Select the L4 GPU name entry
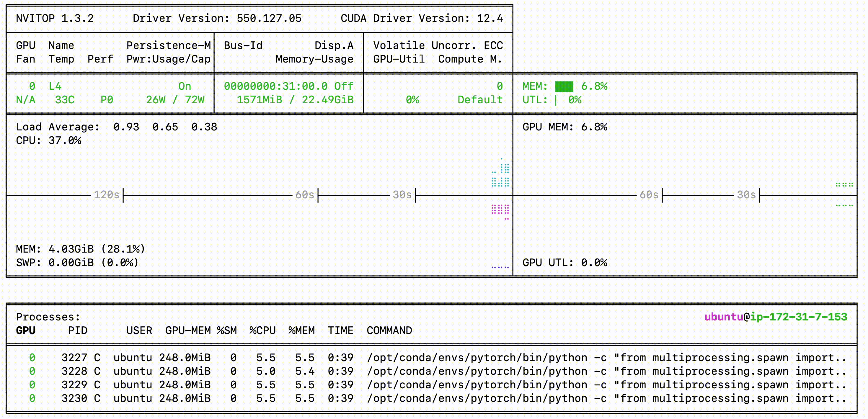Viewport: 868px width, 419px height. pyautogui.click(x=56, y=86)
